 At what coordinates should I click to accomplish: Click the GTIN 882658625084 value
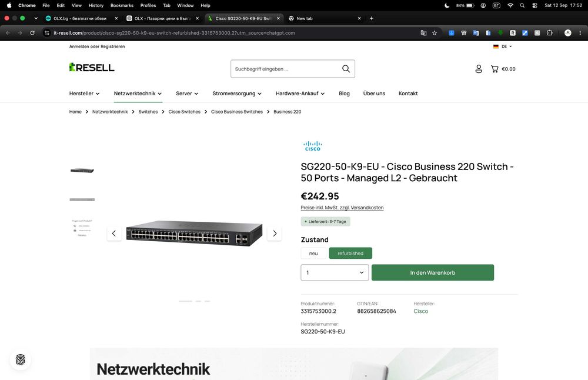tap(376, 311)
